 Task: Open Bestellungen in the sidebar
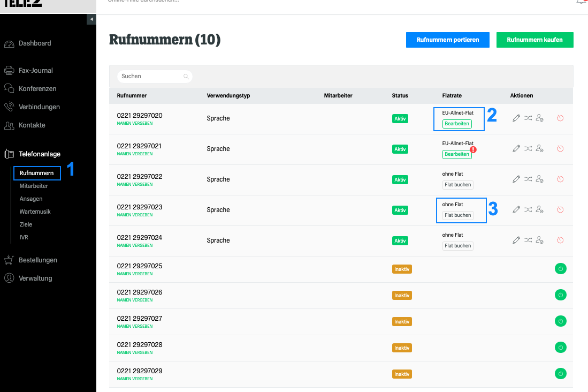(38, 260)
